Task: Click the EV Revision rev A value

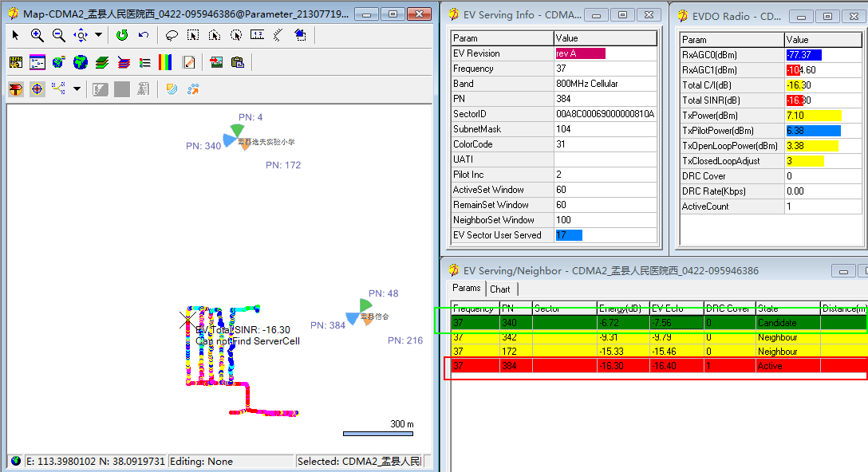Action: (x=580, y=53)
